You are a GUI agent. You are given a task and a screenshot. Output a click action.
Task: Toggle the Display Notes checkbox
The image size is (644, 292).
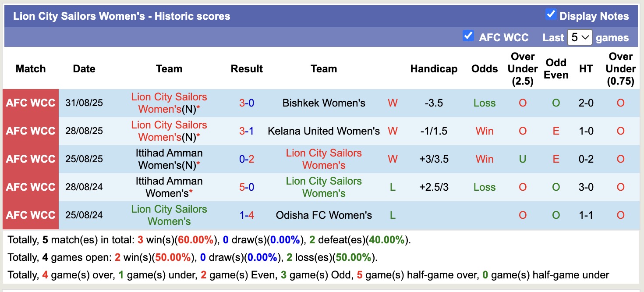tap(551, 14)
